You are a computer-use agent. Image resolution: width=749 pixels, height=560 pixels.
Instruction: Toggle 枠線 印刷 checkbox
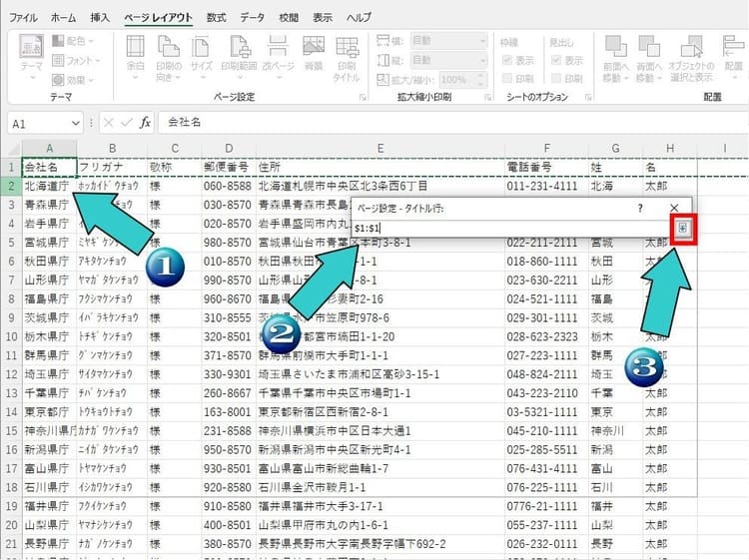pos(506,78)
